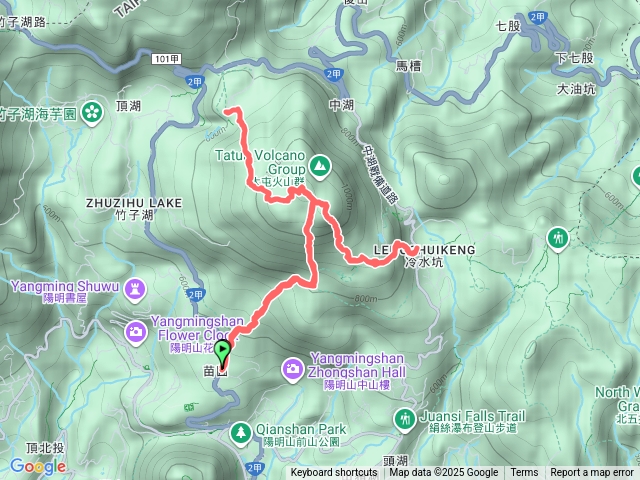Viewport: 640px width, 480px height.
Task: Click the Qianshan Park text label
Action: coord(301,434)
